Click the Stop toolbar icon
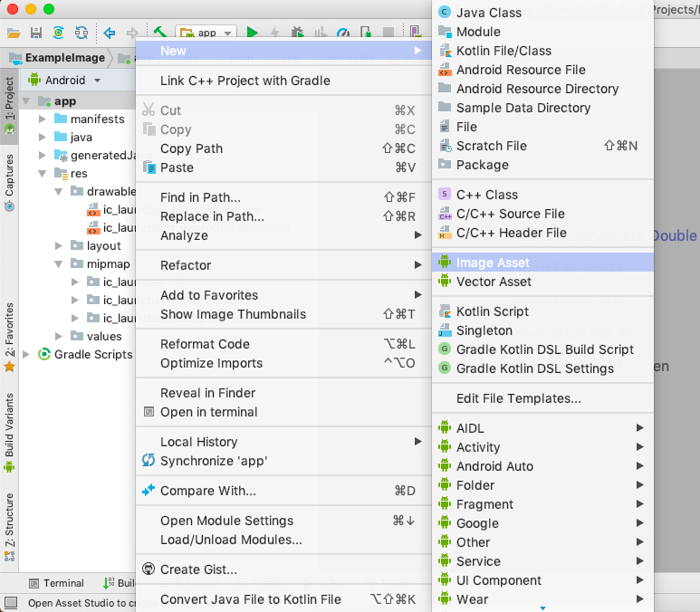700x612 pixels. coord(388,33)
